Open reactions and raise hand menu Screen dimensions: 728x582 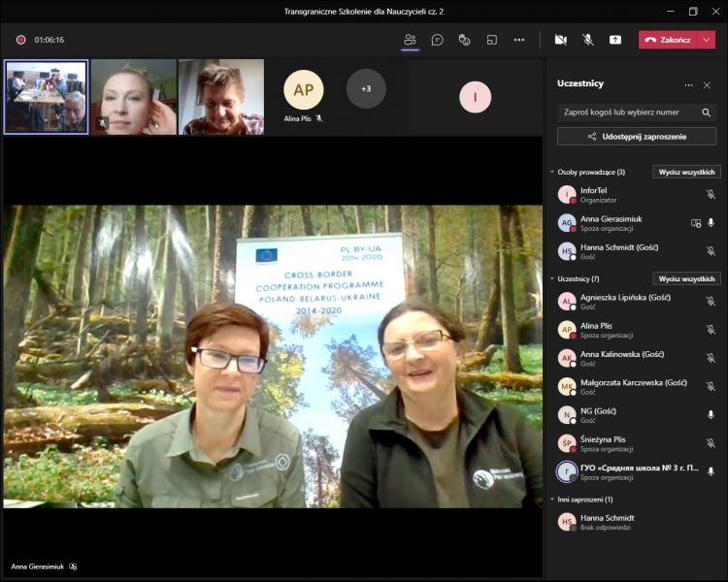point(465,40)
